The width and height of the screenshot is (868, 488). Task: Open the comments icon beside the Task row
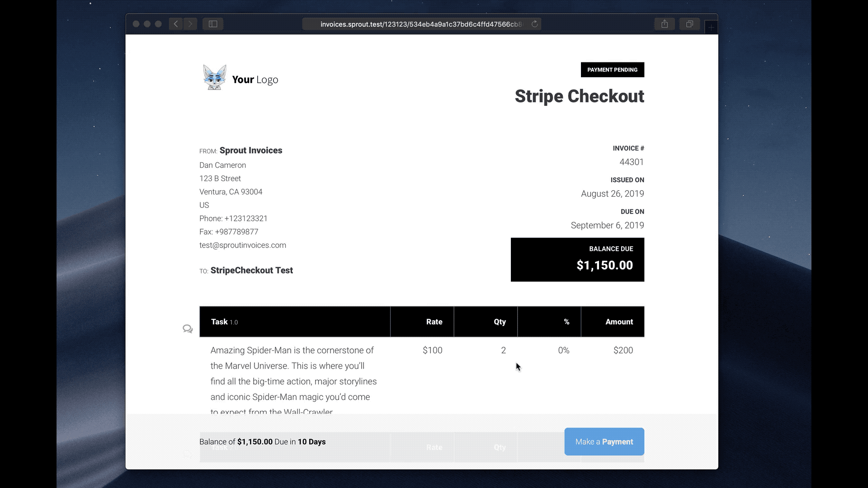(188, 328)
